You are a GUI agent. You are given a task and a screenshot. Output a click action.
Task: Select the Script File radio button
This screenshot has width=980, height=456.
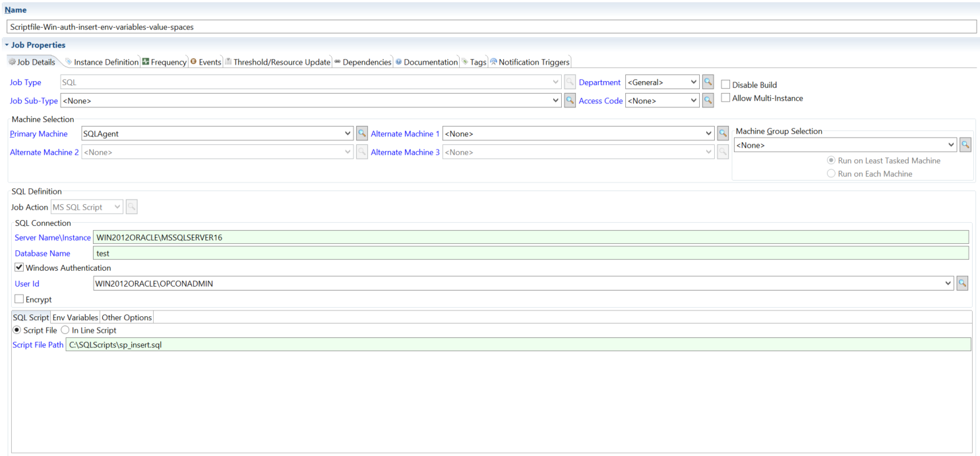(x=17, y=330)
